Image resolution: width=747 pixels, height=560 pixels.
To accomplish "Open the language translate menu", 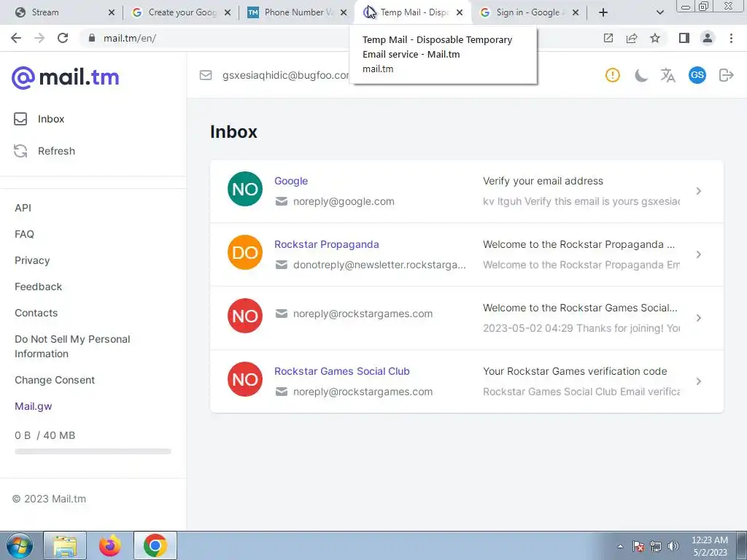I will tap(668, 75).
